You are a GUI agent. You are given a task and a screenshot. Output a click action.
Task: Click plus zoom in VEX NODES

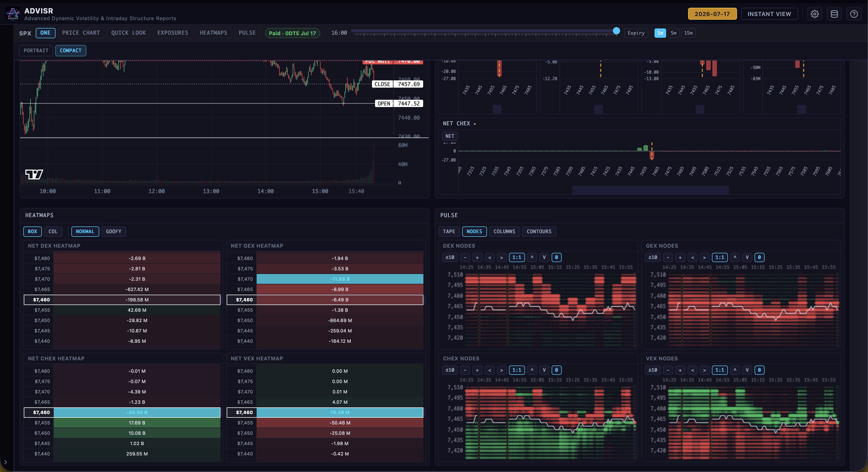click(680, 370)
